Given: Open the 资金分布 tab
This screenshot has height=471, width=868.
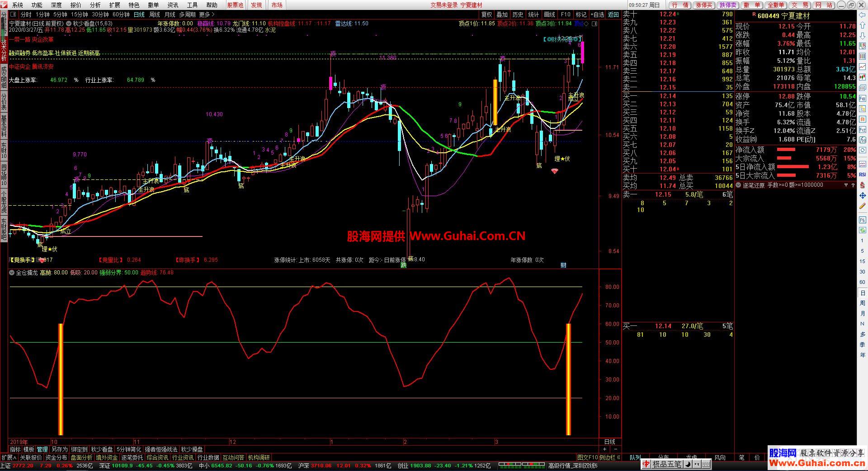Looking at the screenshot, I should coord(56,457).
